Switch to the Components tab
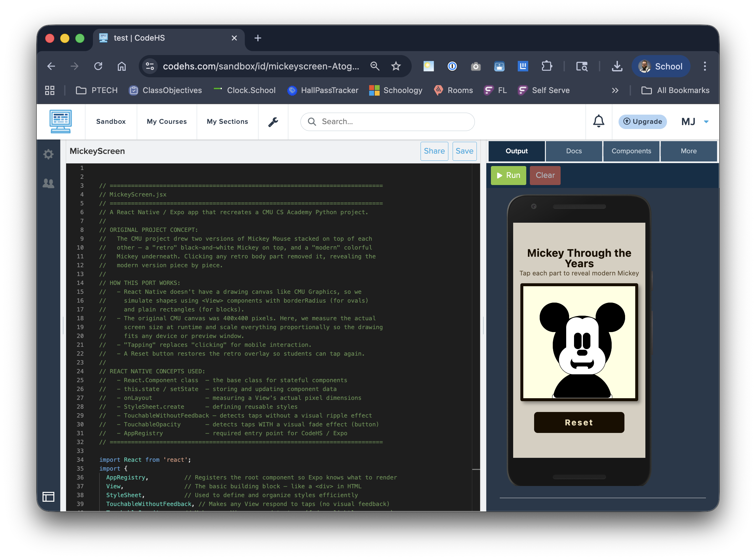 tap(631, 151)
